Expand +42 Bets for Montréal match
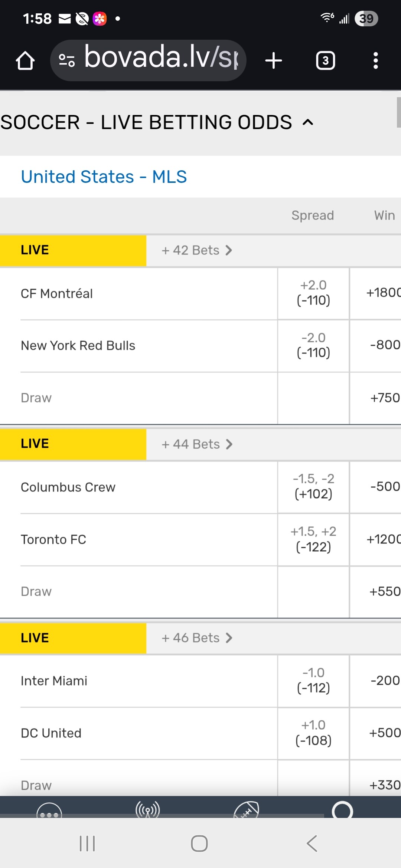Viewport: 401px width, 868px height. [x=197, y=250]
